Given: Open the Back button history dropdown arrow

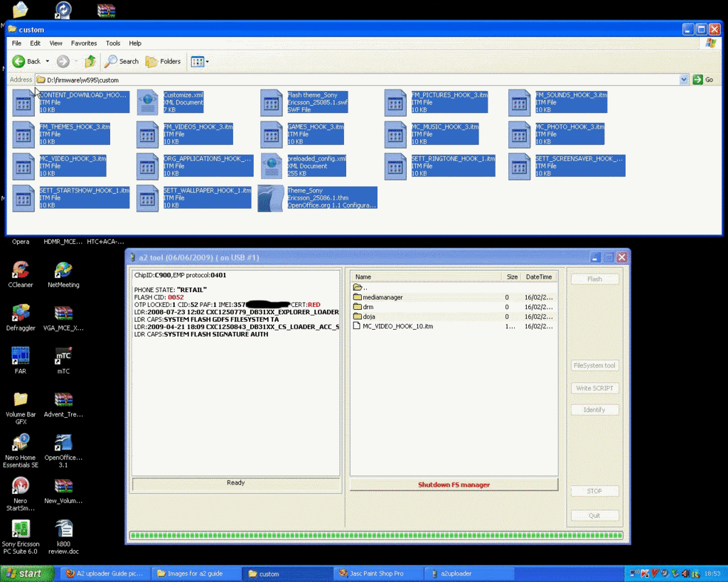Looking at the screenshot, I should click(x=48, y=62).
